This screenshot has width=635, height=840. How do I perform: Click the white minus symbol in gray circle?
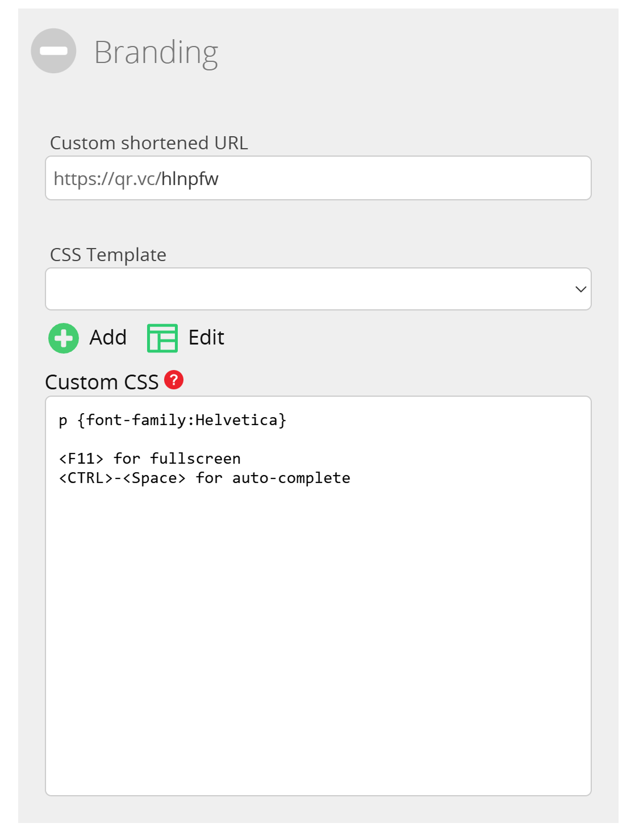coord(53,51)
